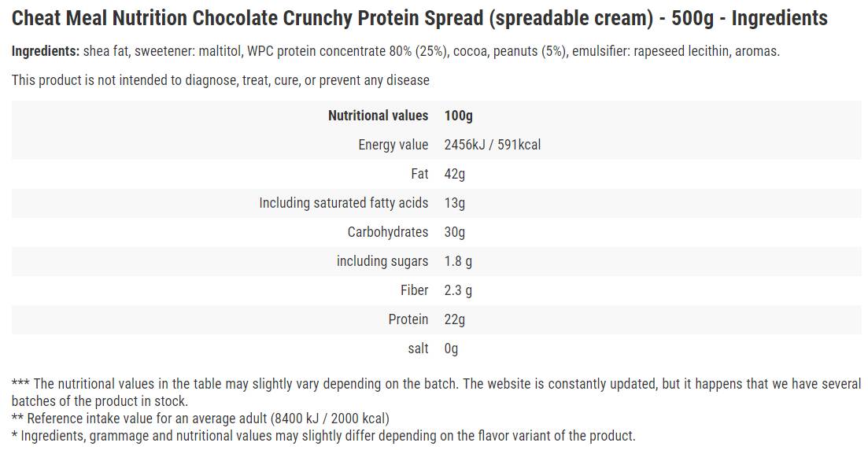Click the bold "Ingredients:" label
The height and width of the screenshot is (450, 868).
(x=46, y=51)
